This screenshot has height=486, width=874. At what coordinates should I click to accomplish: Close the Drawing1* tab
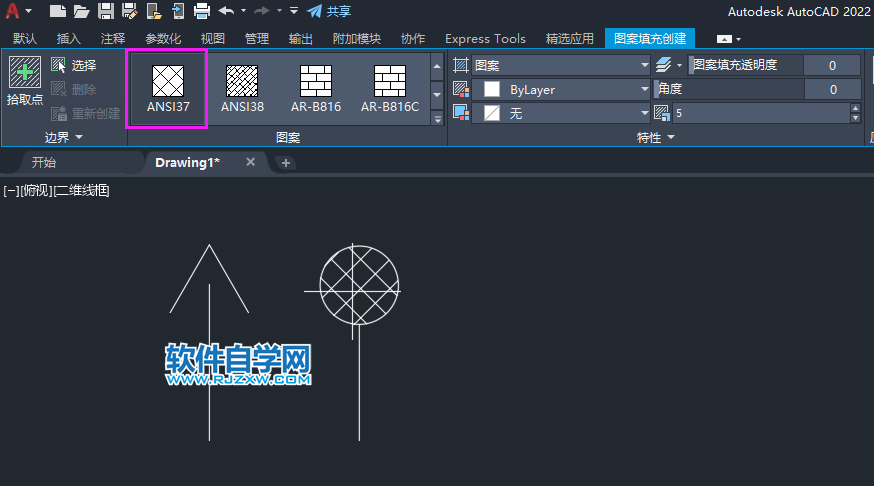click(x=251, y=162)
